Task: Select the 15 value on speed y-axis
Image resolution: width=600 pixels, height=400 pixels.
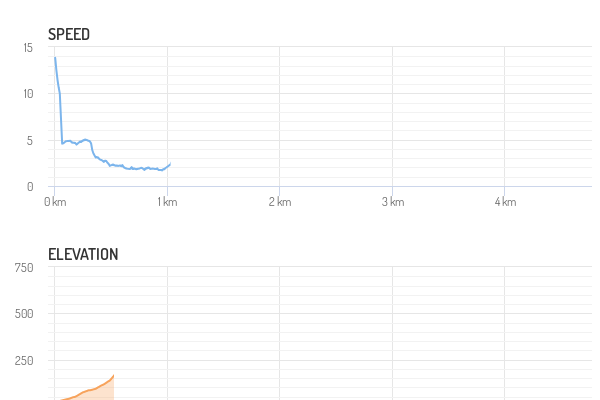Action: coord(27,48)
